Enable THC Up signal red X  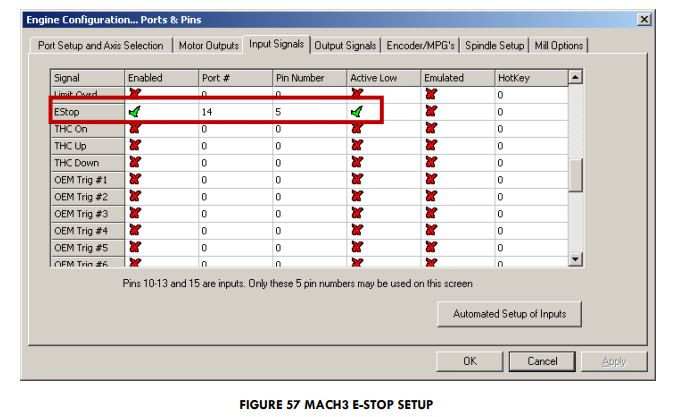click(135, 146)
